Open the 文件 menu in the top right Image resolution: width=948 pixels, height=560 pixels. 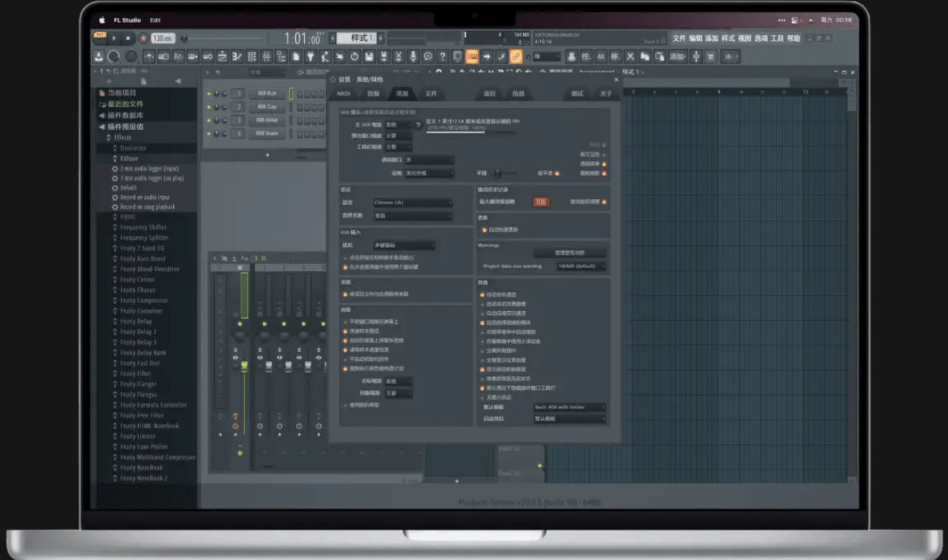click(x=678, y=38)
